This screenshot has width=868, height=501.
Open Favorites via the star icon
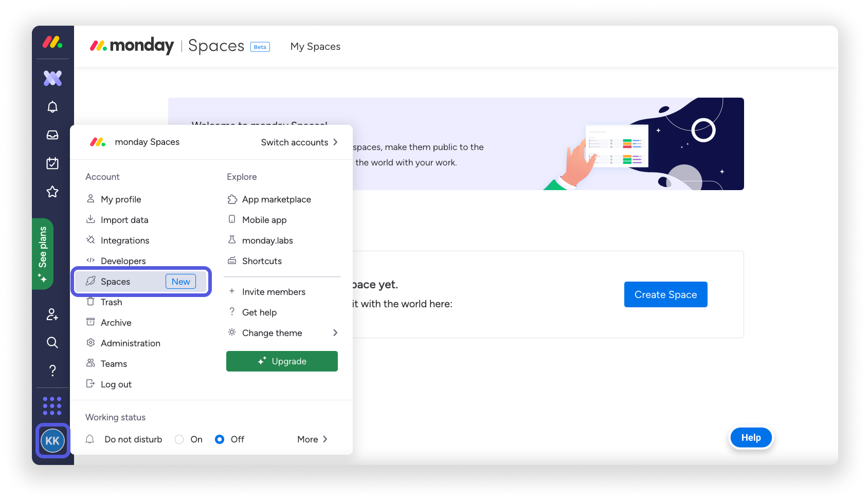pos(52,191)
